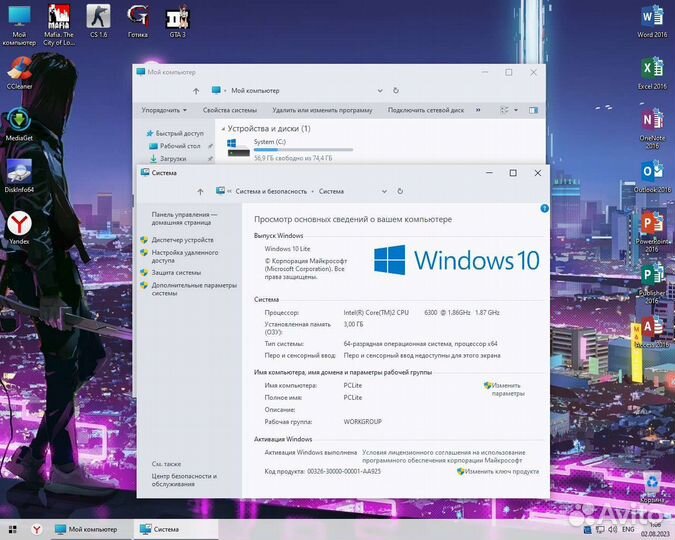Screen dimensions: 675x540
Task: Select Загрузки in navigation pane
Action: (x=173, y=158)
